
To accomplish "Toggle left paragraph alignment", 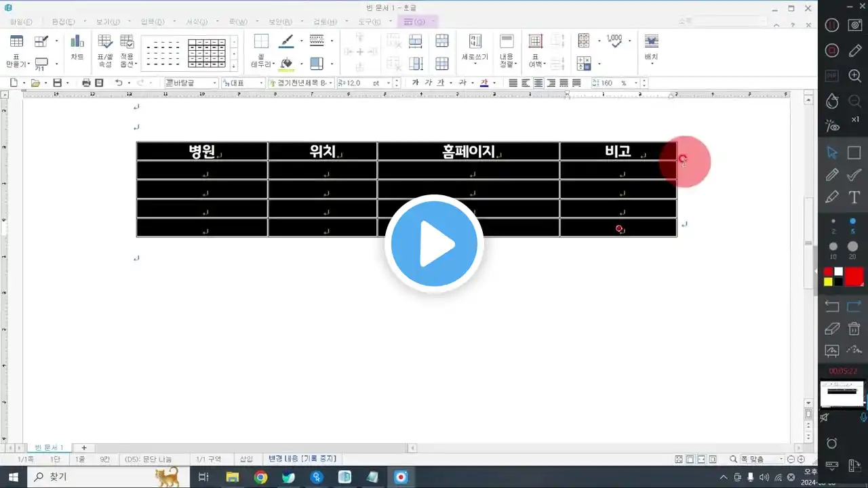I will click(526, 83).
